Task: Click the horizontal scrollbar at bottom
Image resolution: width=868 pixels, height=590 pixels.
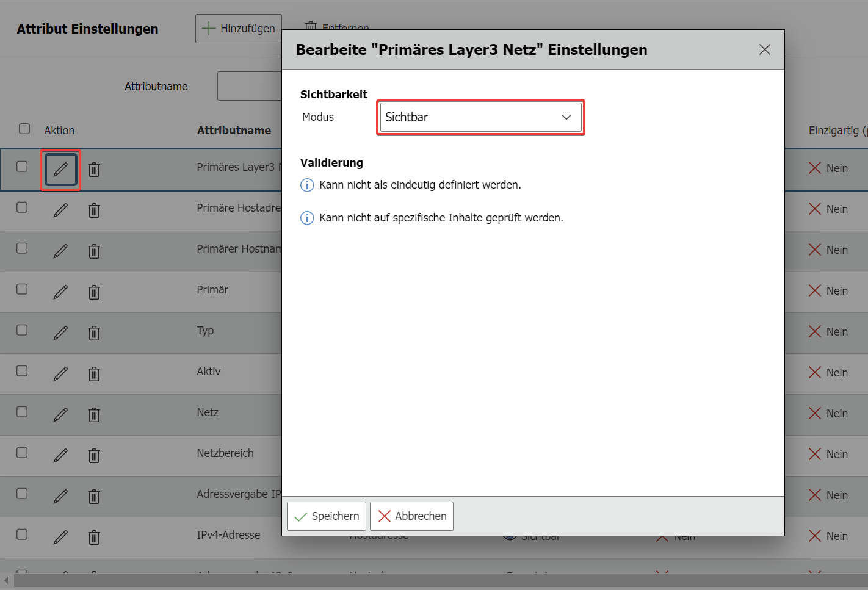Action: [x=427, y=581]
